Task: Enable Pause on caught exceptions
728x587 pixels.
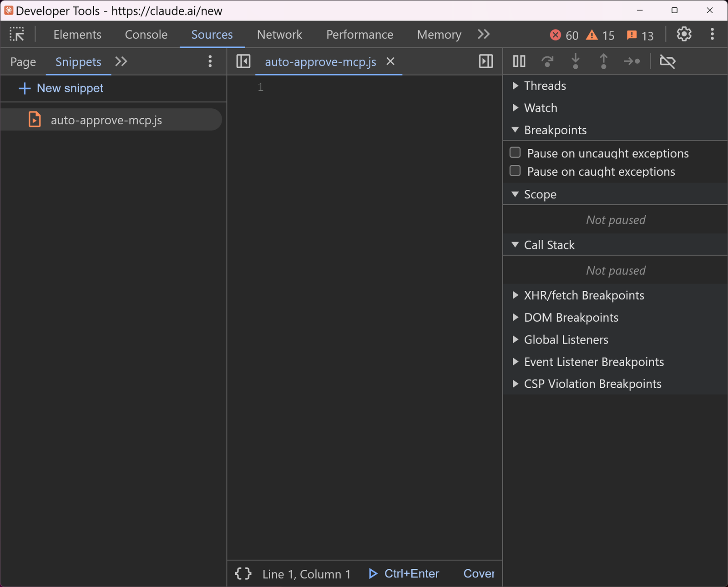Action: 515,171
